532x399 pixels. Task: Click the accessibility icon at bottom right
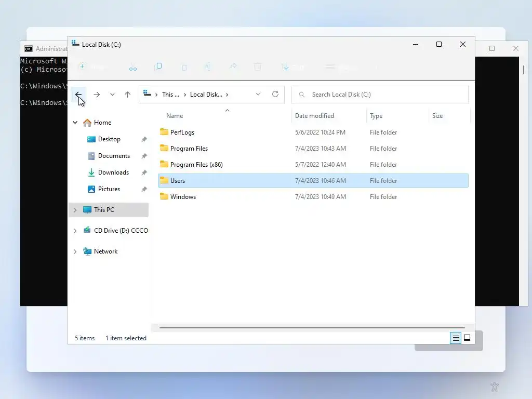click(x=495, y=387)
